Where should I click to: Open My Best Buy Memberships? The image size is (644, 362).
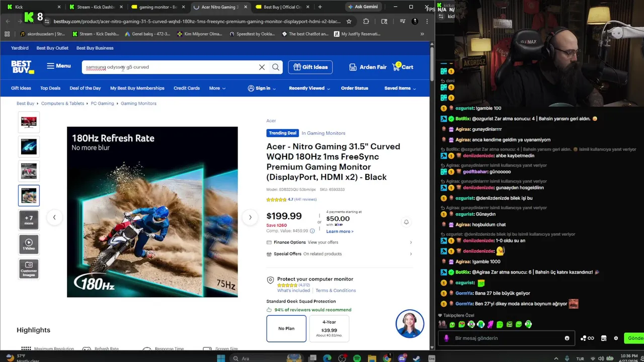click(x=137, y=88)
